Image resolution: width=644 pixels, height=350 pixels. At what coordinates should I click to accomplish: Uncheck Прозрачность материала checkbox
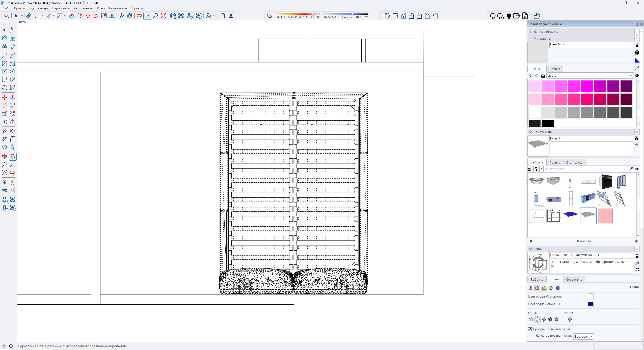pos(530,329)
